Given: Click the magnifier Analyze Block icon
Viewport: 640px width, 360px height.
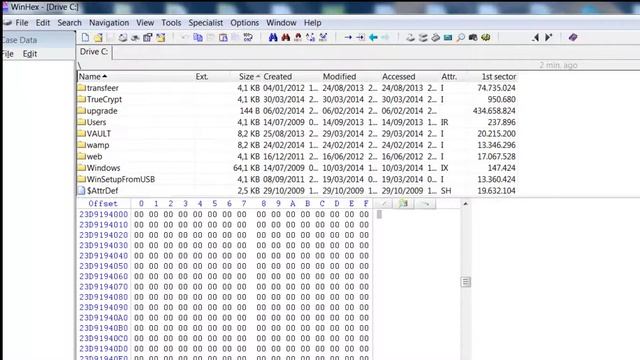Looking at the screenshot, I should tap(460, 38).
